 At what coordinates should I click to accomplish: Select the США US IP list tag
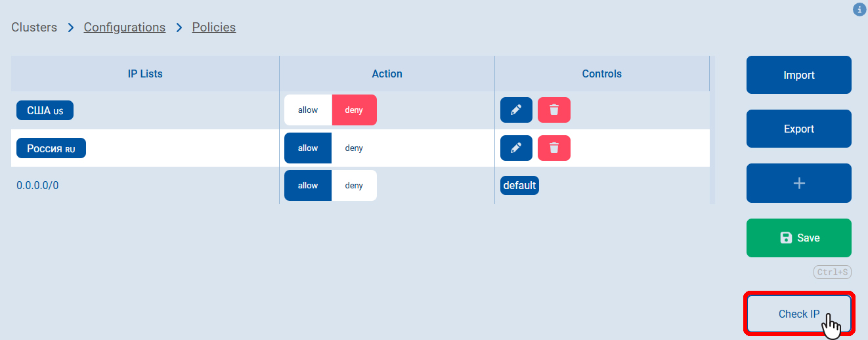(45, 111)
